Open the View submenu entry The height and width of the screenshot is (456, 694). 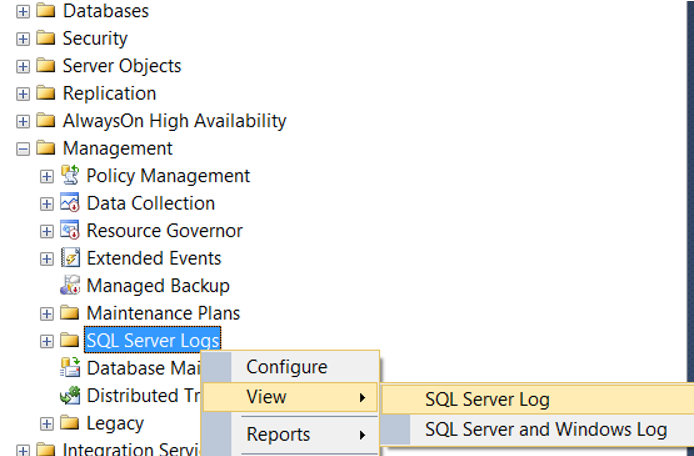point(290,397)
